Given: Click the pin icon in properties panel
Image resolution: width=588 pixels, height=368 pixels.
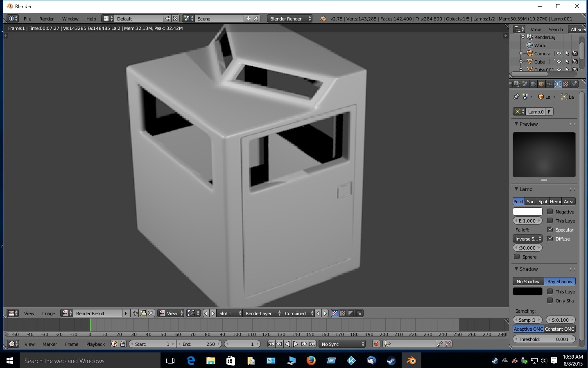Looking at the screenshot, I should tap(516, 97).
